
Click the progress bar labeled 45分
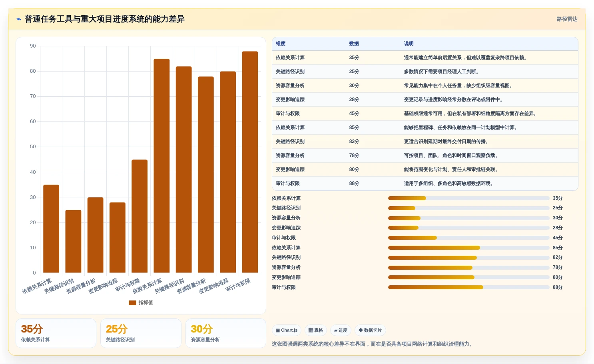click(x=468, y=238)
